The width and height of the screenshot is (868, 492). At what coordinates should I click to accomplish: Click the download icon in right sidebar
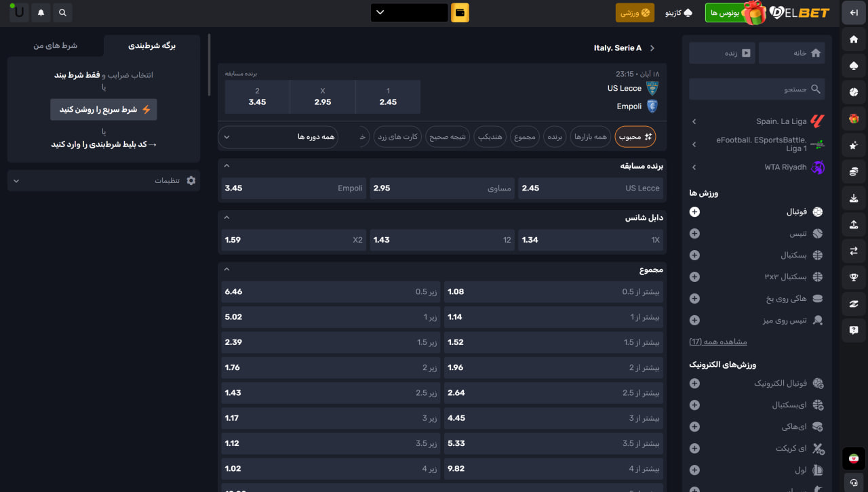tap(854, 199)
